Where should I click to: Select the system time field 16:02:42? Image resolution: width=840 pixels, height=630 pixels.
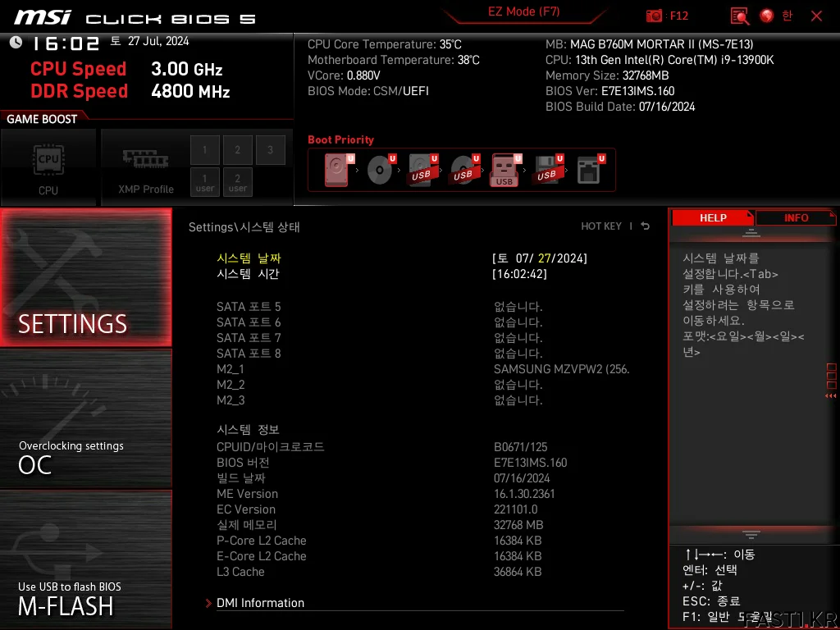coord(519,274)
